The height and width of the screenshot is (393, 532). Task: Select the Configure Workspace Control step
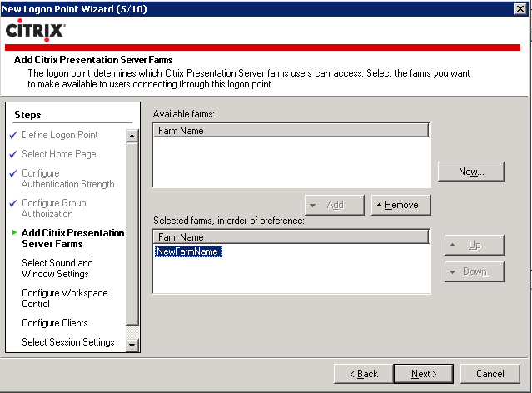tap(64, 298)
